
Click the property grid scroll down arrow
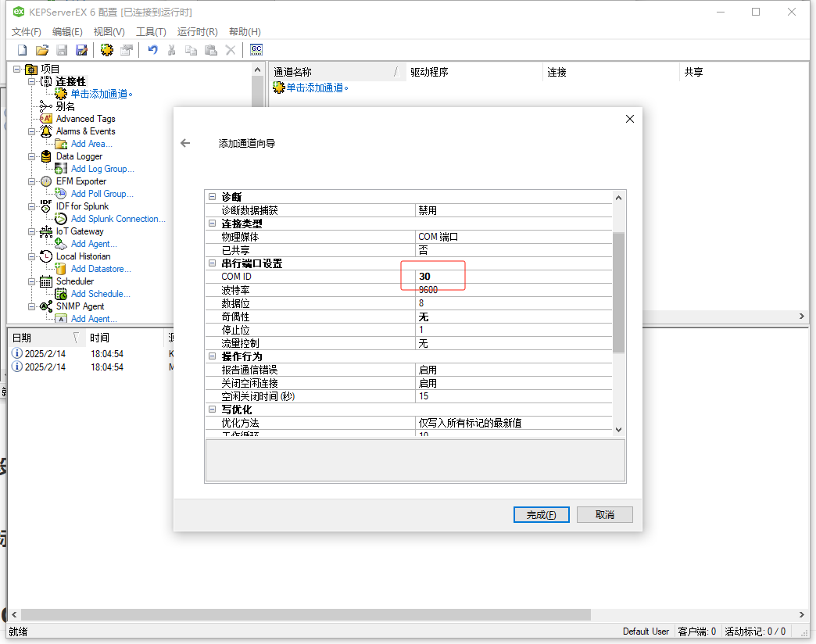pos(618,430)
